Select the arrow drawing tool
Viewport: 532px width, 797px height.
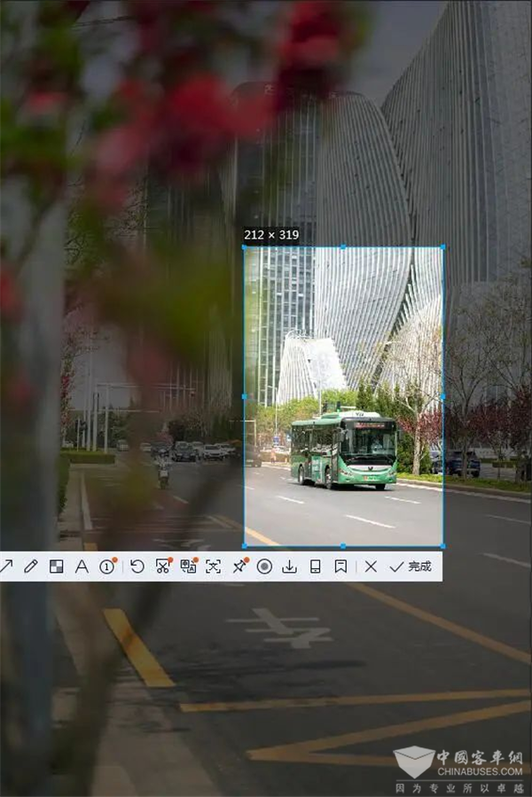tap(6, 566)
